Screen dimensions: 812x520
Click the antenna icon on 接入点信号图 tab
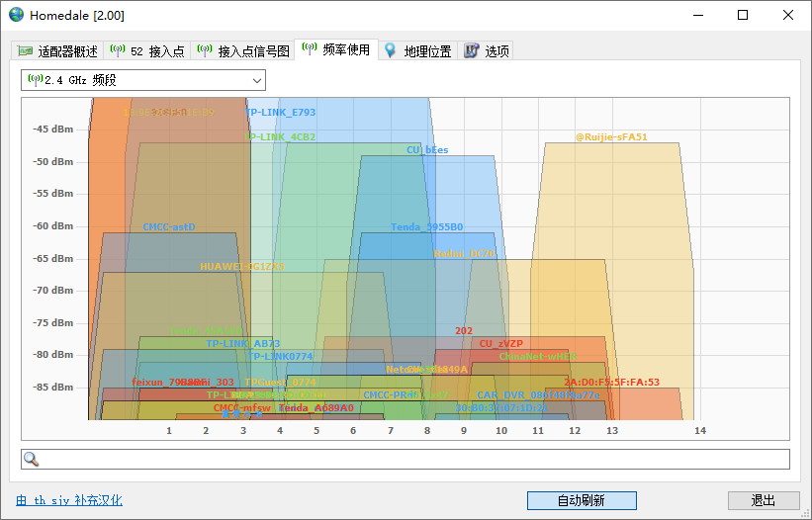tap(205, 50)
